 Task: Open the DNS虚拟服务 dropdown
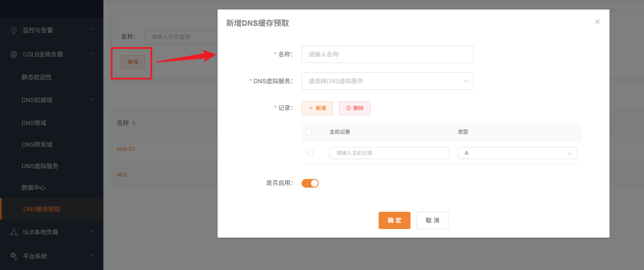tap(387, 81)
